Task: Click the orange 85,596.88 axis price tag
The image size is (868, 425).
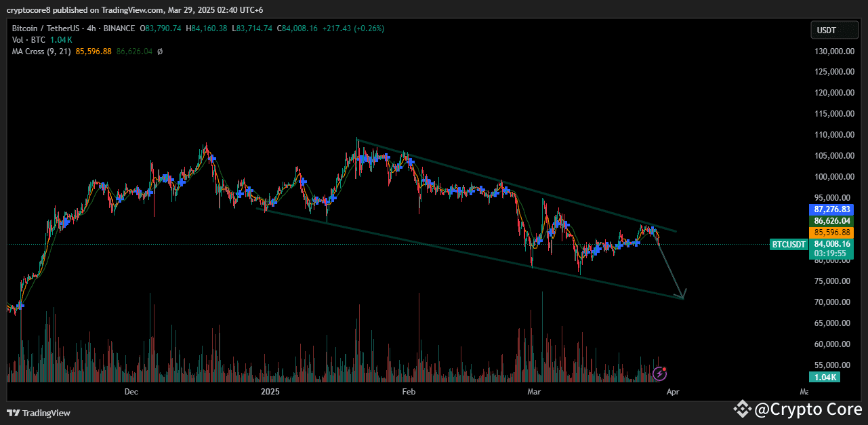Action: click(x=832, y=232)
